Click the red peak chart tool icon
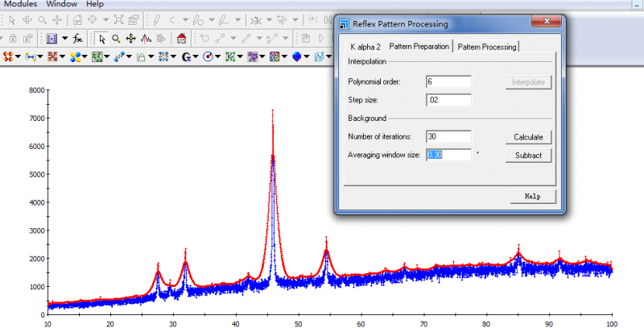The image size is (644, 328). pyautogui.click(x=147, y=38)
